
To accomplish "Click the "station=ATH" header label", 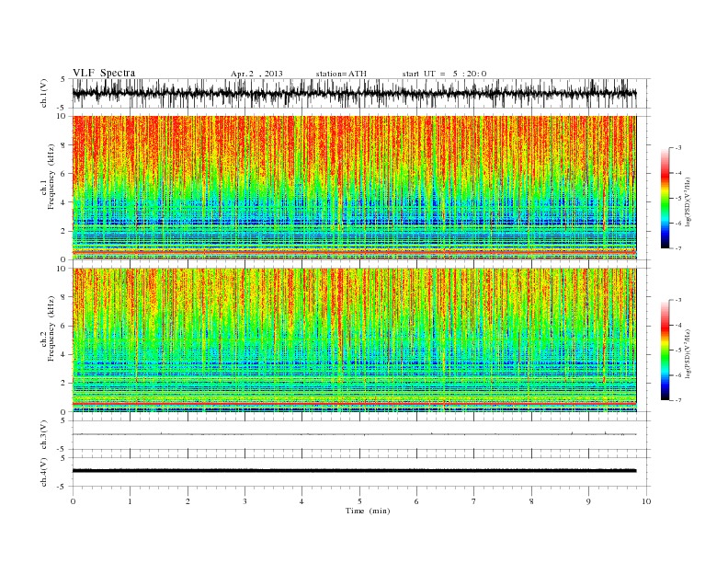I will point(341,74).
